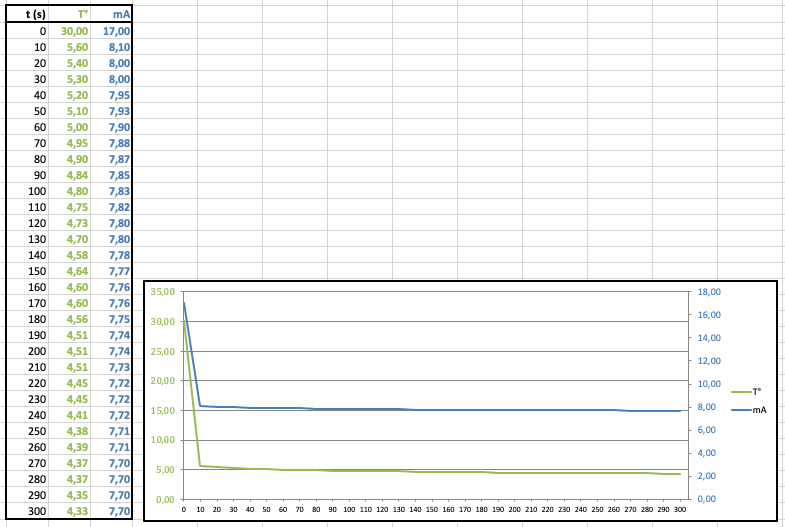This screenshot has height=527, width=785.
Task: Click the mA legend entry in chart
Action: pyautogui.click(x=750, y=410)
